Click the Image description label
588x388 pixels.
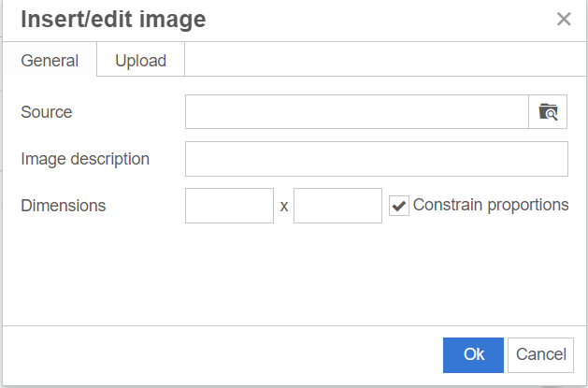(85, 159)
